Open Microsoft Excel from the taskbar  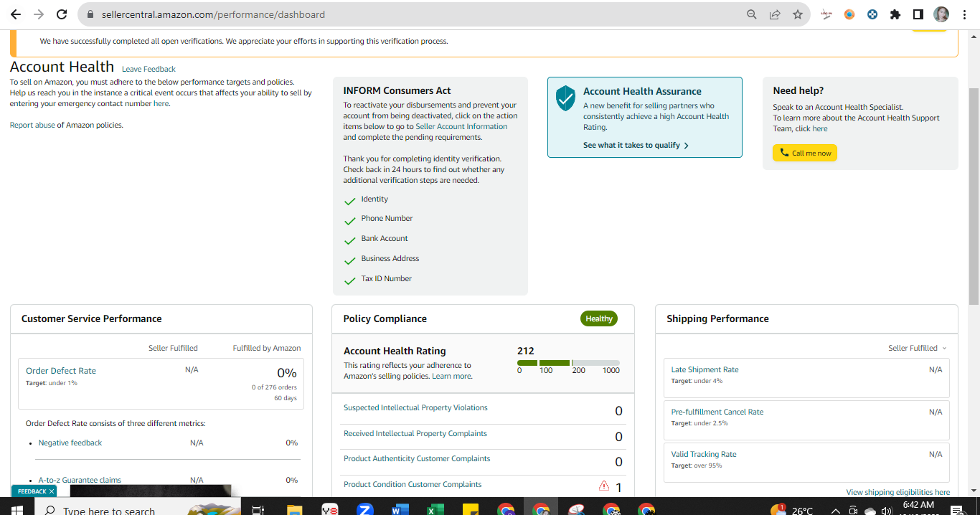435,510
